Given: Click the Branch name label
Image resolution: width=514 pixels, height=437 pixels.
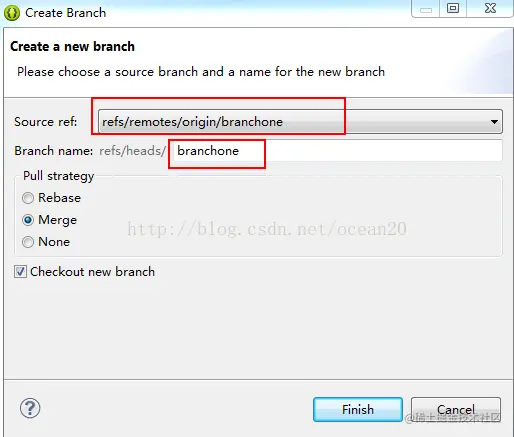Looking at the screenshot, I should (x=54, y=151).
